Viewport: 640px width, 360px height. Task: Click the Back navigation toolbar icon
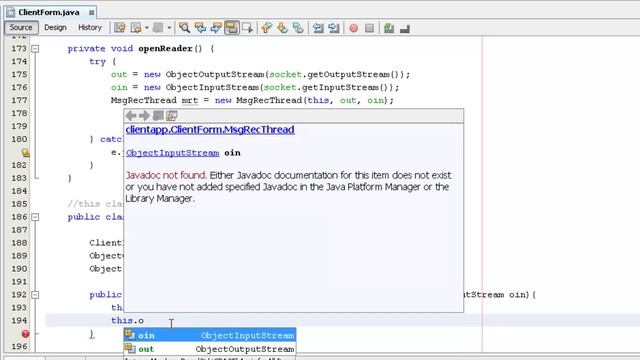(136, 28)
